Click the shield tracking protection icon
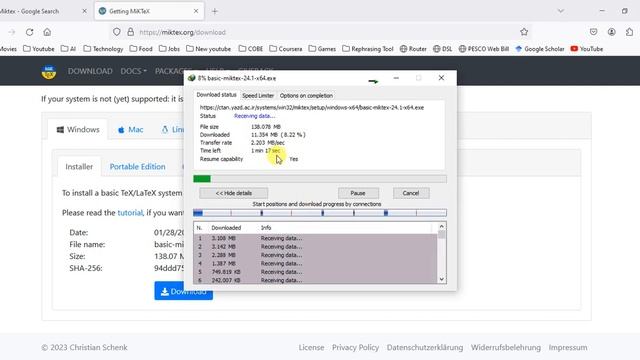The height and width of the screenshot is (360, 640). [117, 32]
